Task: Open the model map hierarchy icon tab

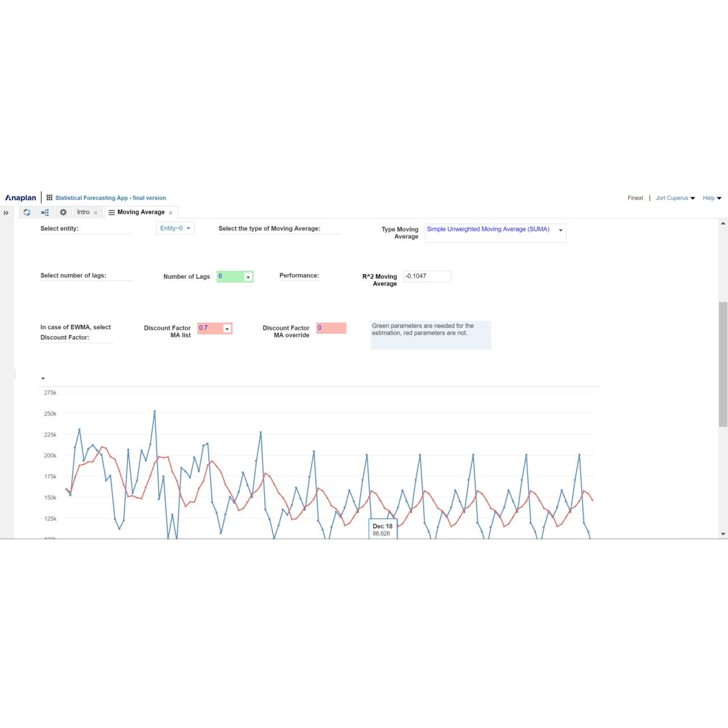Action: (45, 212)
